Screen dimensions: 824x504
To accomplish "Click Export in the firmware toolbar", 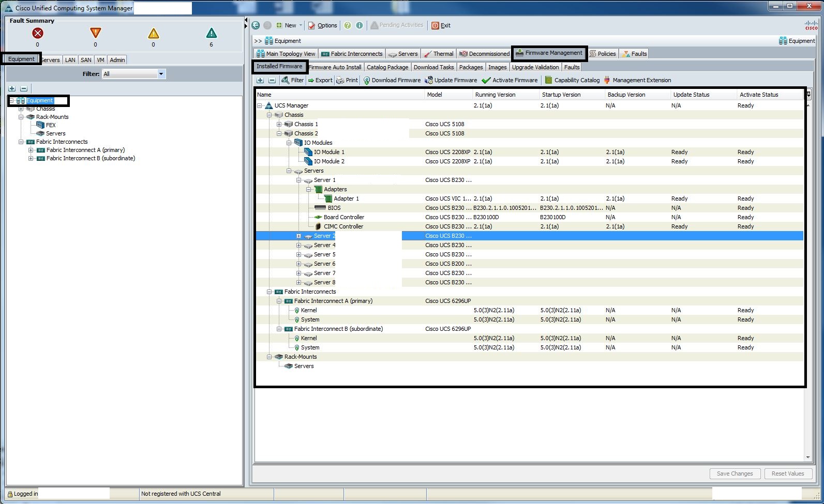I will pyautogui.click(x=320, y=81).
